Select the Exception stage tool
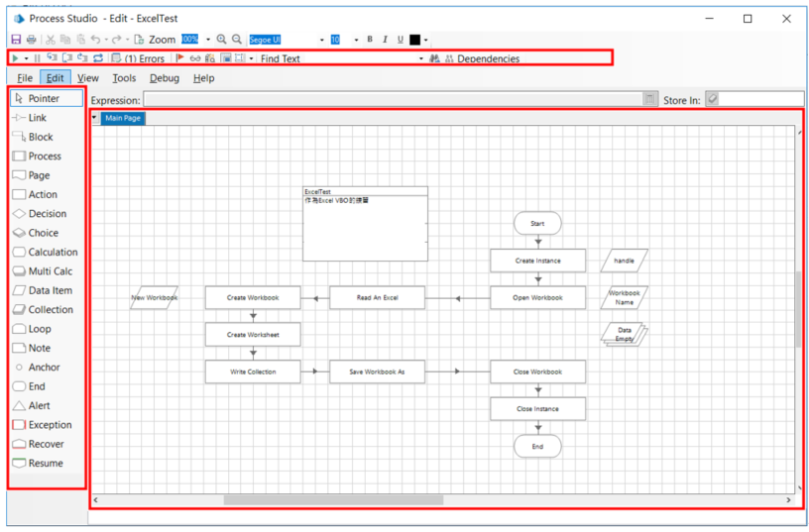This screenshot has height=532, width=809. pos(47,425)
